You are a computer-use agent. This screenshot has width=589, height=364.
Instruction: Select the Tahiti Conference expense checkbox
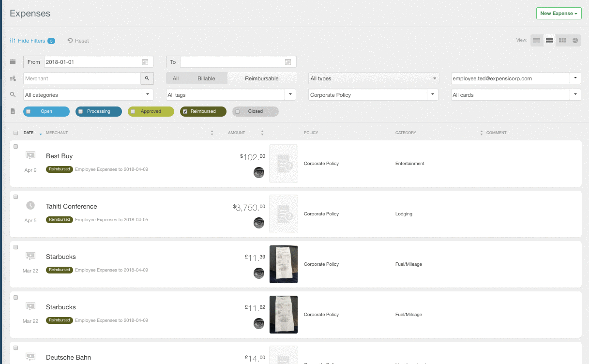[x=16, y=197]
